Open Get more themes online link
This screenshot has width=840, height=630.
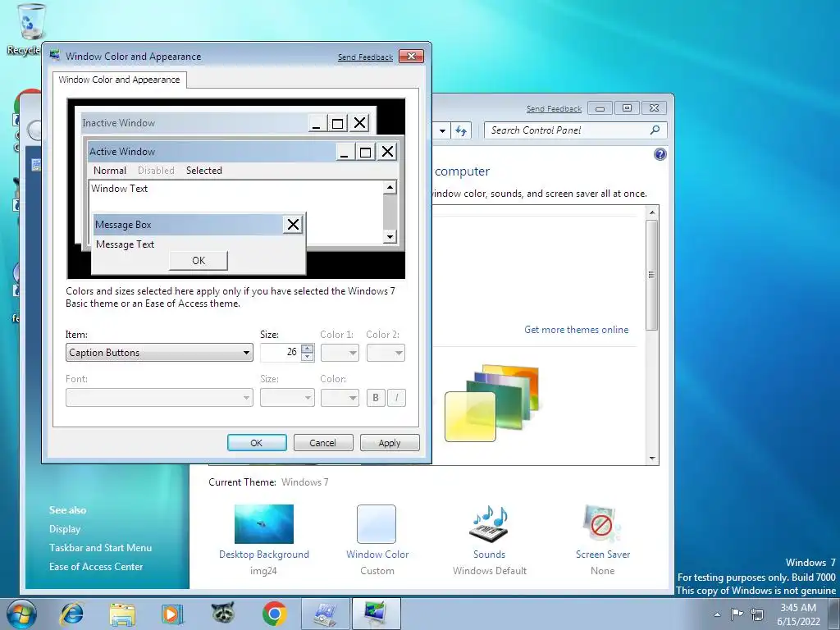point(577,330)
